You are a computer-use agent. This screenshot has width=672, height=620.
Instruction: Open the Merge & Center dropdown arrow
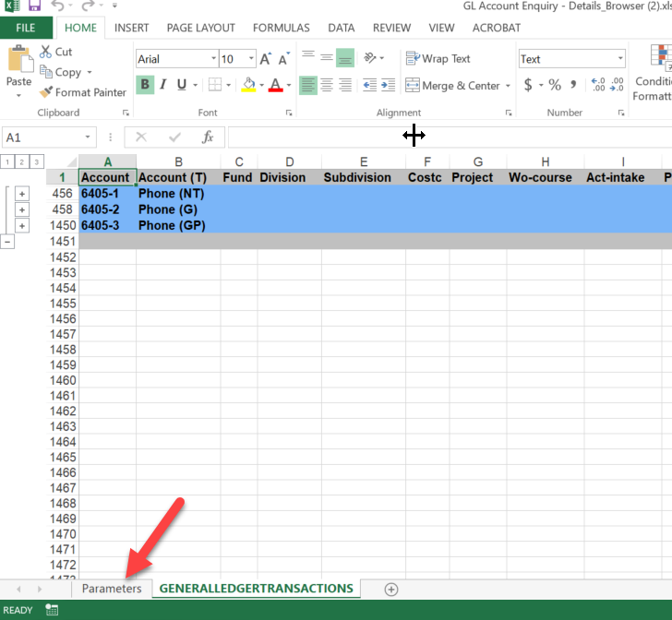(x=508, y=86)
